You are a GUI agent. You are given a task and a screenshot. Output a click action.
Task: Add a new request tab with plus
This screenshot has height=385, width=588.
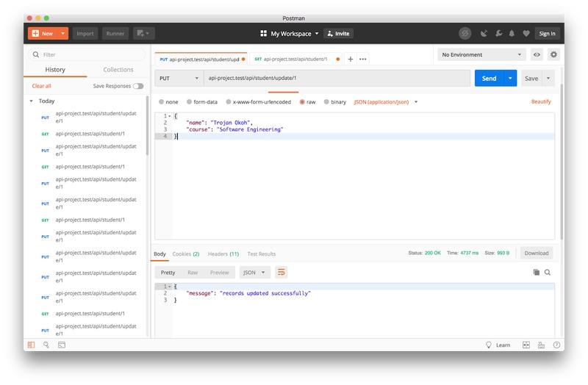[351, 59]
